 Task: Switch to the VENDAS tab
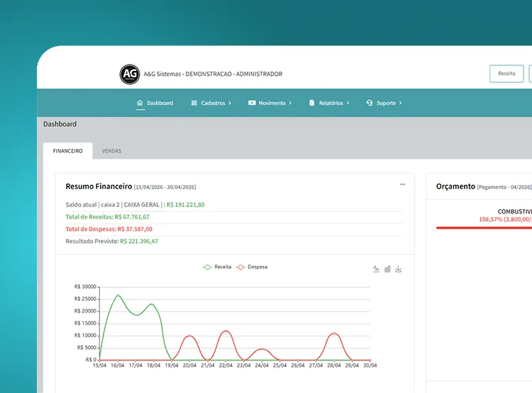111,150
